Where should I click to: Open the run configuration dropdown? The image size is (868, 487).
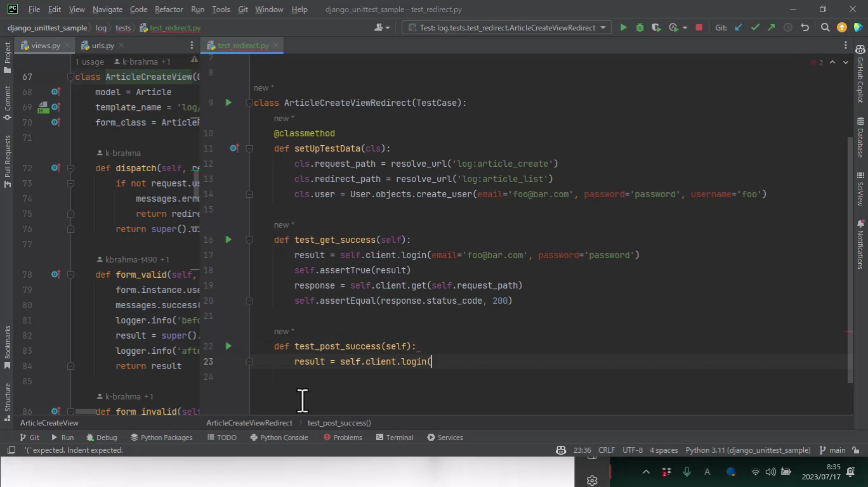(507, 27)
